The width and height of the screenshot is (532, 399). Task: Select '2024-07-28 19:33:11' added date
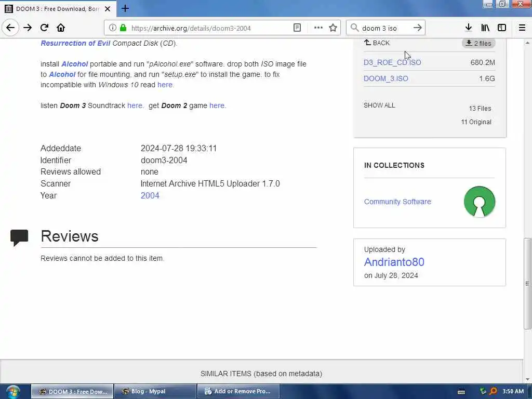[x=179, y=148]
